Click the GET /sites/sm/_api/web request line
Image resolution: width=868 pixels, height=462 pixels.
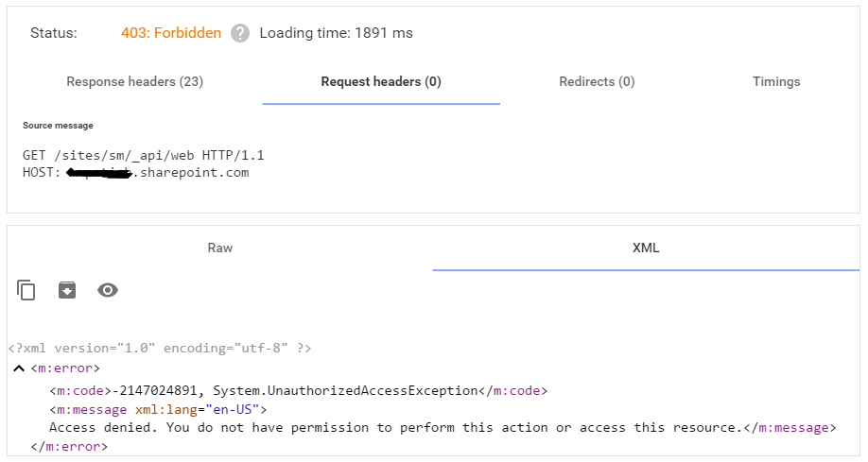tap(144, 156)
